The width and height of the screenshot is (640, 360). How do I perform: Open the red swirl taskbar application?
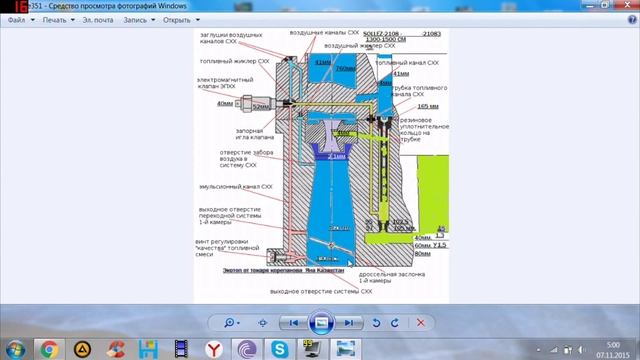pyautogui.click(x=116, y=350)
